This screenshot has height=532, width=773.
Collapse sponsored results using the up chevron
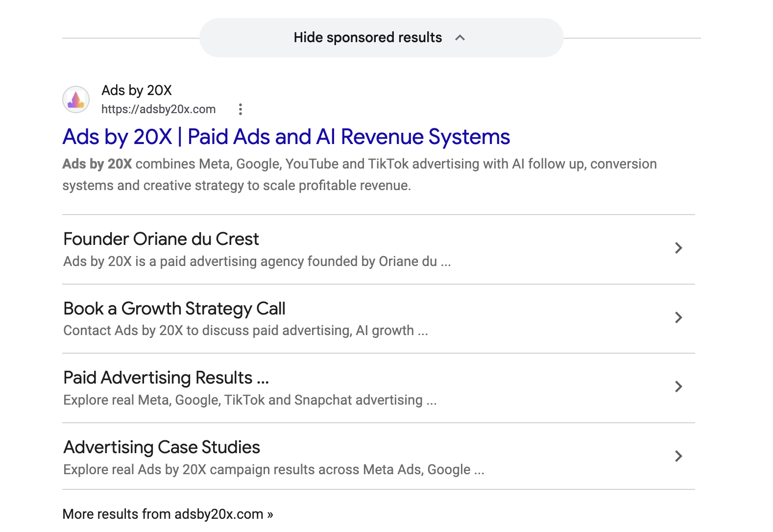(460, 38)
